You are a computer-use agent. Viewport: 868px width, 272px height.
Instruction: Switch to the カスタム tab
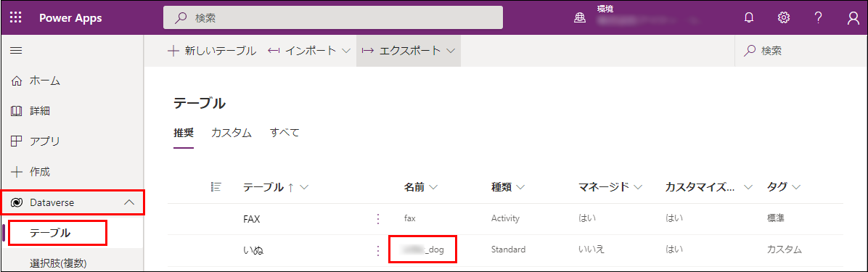[232, 133]
